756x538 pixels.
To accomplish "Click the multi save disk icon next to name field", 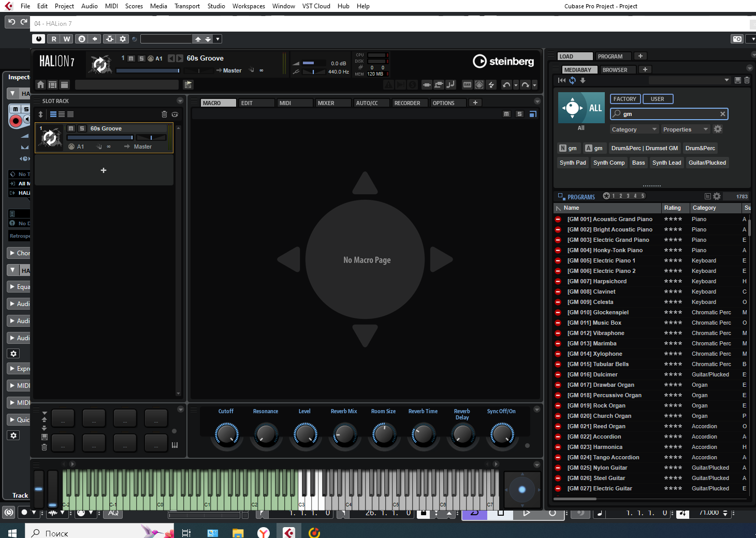I will click(188, 84).
